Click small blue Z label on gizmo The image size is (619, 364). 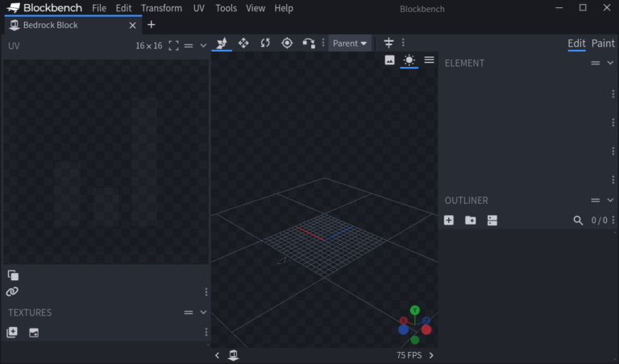pyautogui.click(x=426, y=321)
